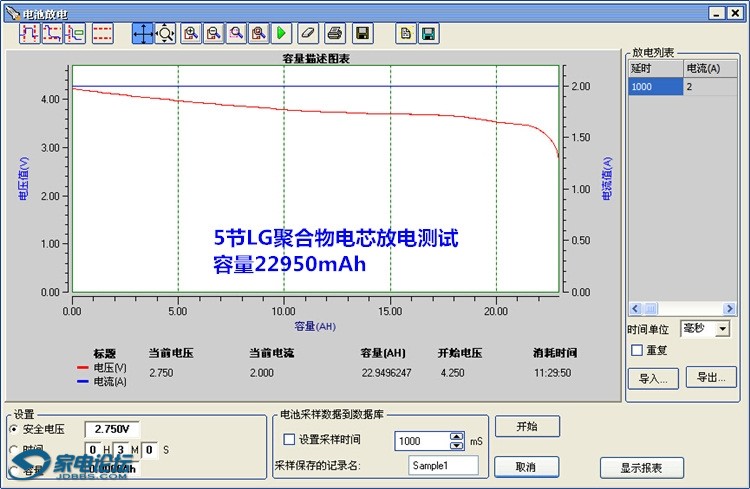Click the 导出... export button

pyautogui.click(x=711, y=378)
